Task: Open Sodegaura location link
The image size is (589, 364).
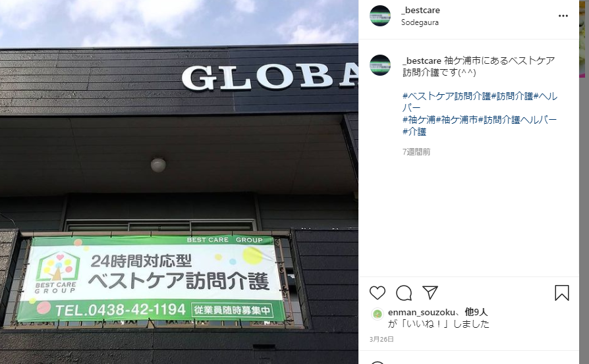Action: (x=420, y=22)
